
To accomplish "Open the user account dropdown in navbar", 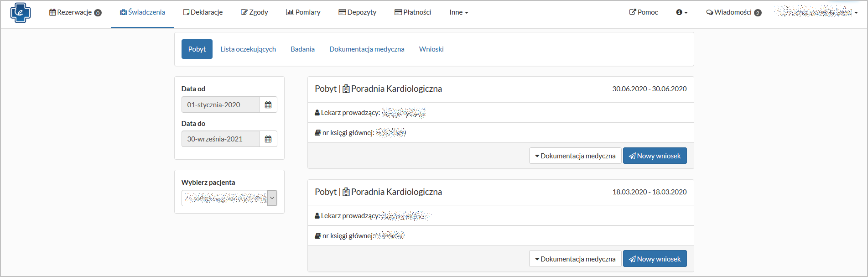I will (x=817, y=12).
